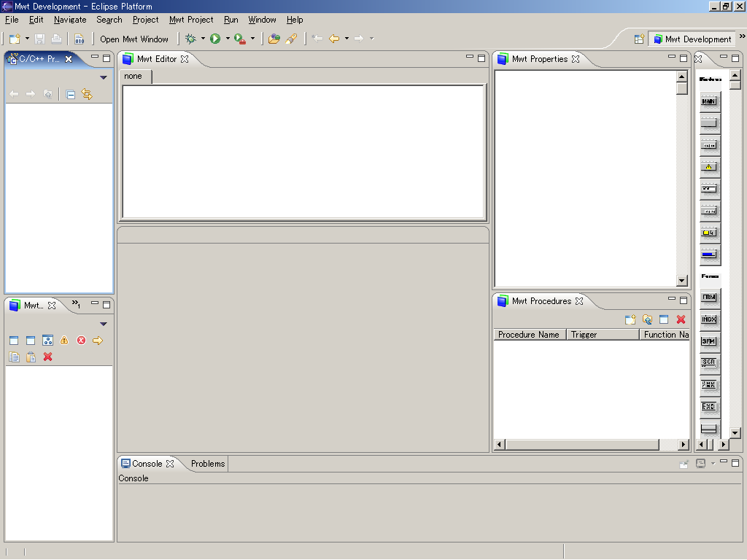Click the yellow Back arrow in main toolbar
The width and height of the screenshot is (747, 560).
pyautogui.click(x=334, y=39)
